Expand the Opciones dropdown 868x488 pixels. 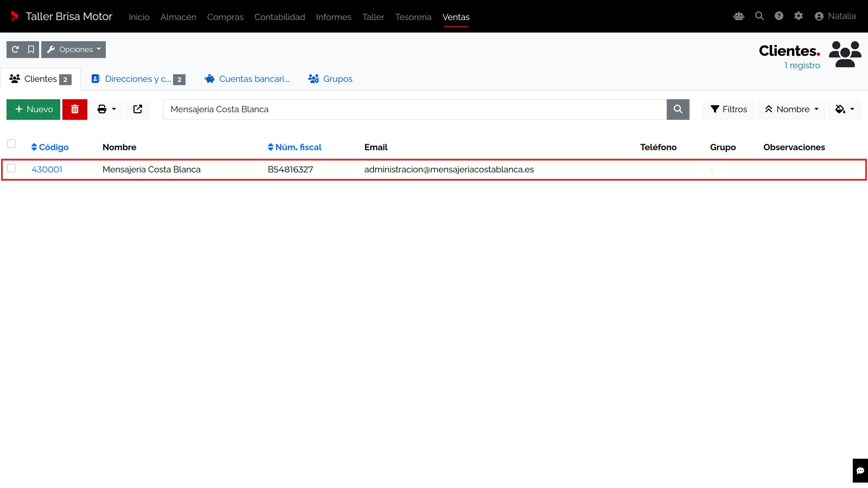pyautogui.click(x=74, y=49)
